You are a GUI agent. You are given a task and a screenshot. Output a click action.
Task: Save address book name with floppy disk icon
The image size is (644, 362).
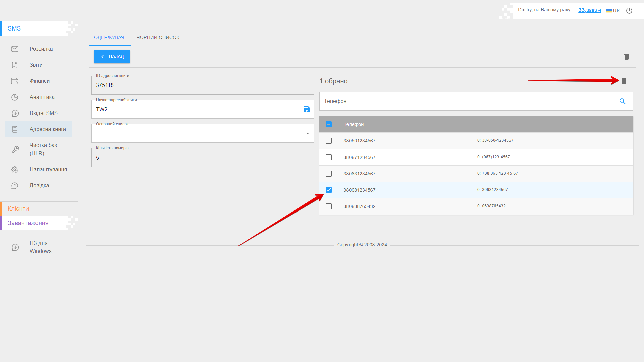click(306, 109)
